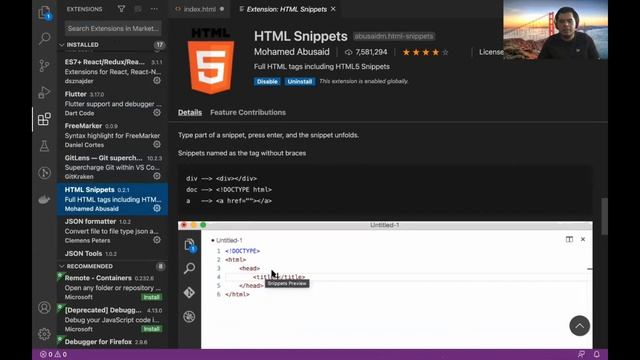Open publisher Mohamed Abusaid link

[291, 52]
